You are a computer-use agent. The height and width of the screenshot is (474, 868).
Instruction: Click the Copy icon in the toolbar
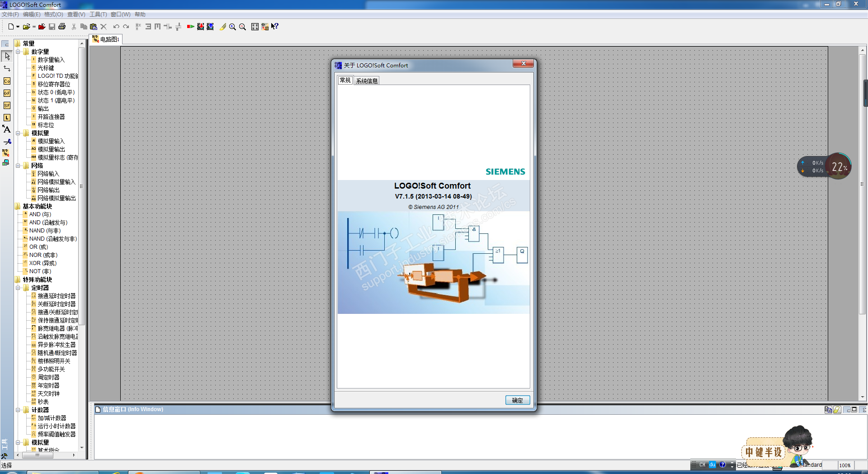(x=84, y=27)
